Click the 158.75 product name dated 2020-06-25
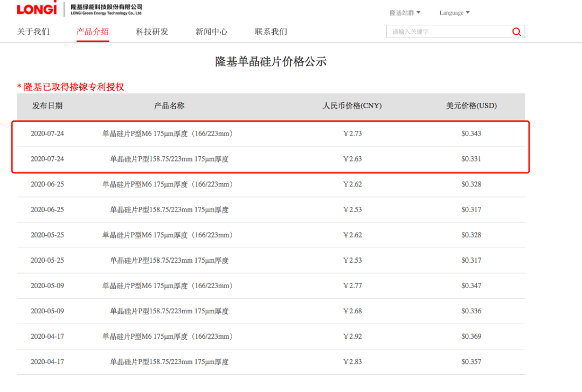Screen dimensions: 582x392 click(169, 209)
